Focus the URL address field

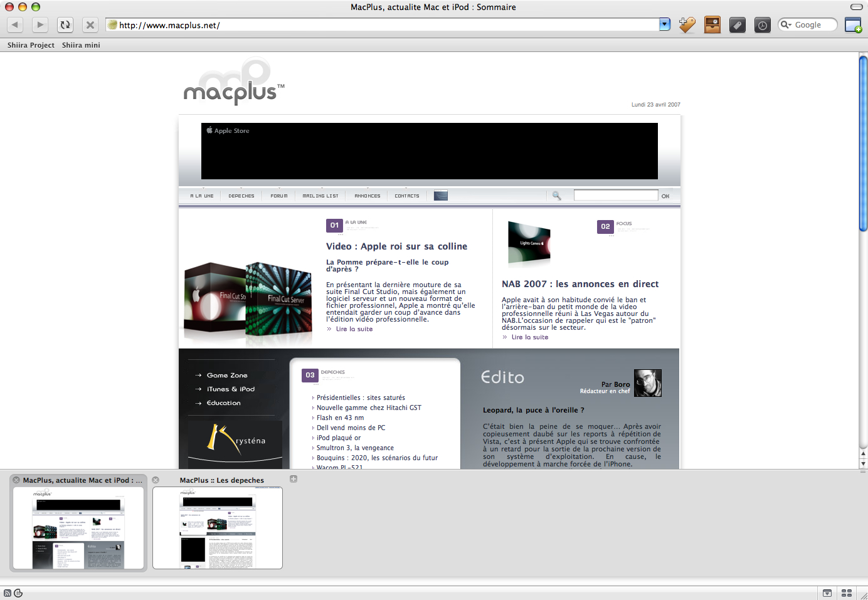point(383,25)
